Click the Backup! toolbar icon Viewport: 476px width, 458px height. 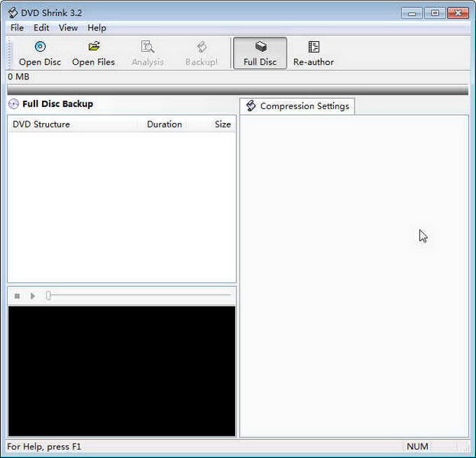tap(202, 47)
